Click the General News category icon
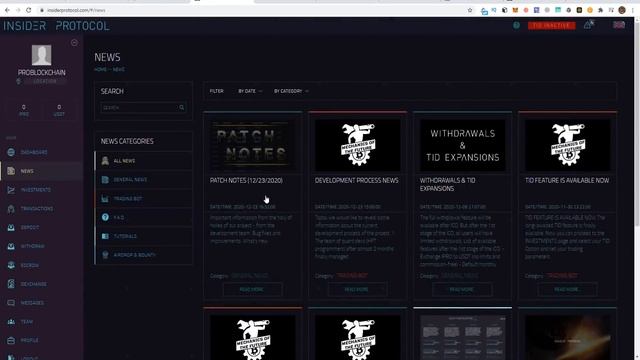The image size is (640, 360). click(105, 180)
